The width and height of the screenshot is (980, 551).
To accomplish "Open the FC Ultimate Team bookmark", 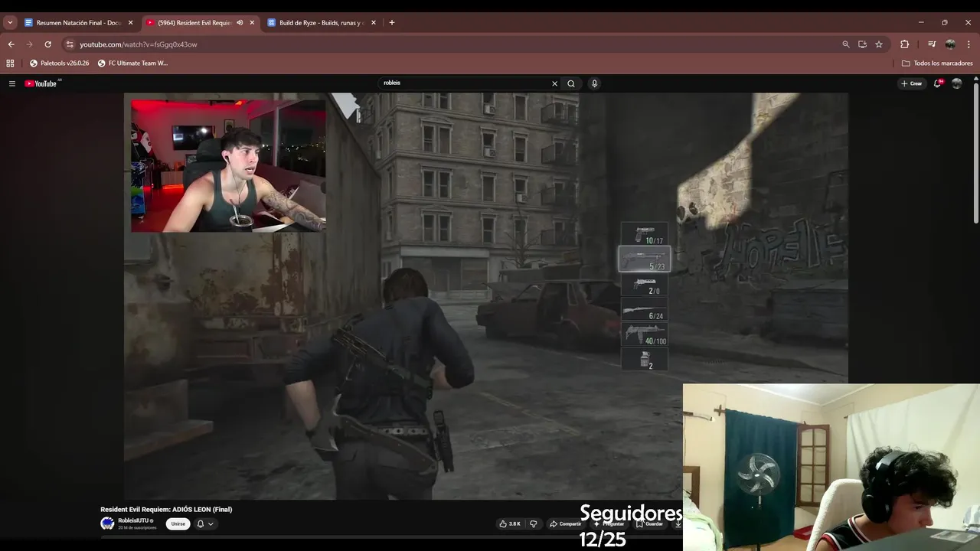I will coord(133,64).
